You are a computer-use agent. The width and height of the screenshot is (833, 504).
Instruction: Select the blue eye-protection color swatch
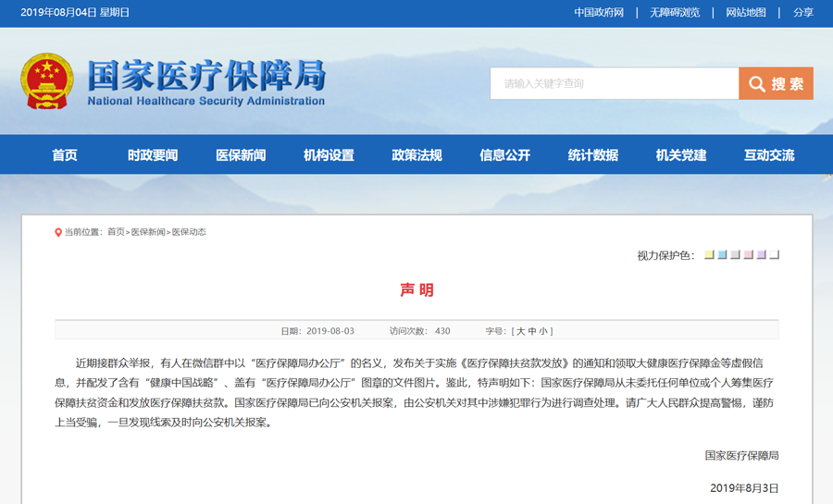(x=722, y=254)
